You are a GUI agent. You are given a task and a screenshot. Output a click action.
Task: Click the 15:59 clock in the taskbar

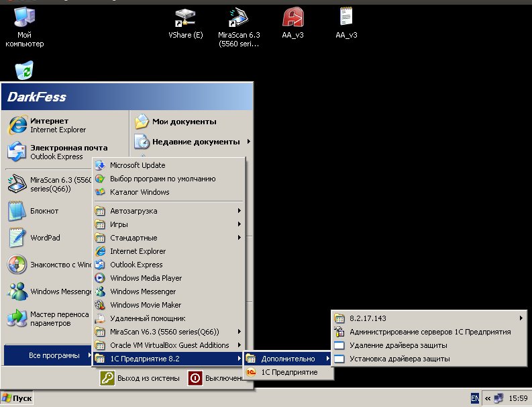pos(518,398)
